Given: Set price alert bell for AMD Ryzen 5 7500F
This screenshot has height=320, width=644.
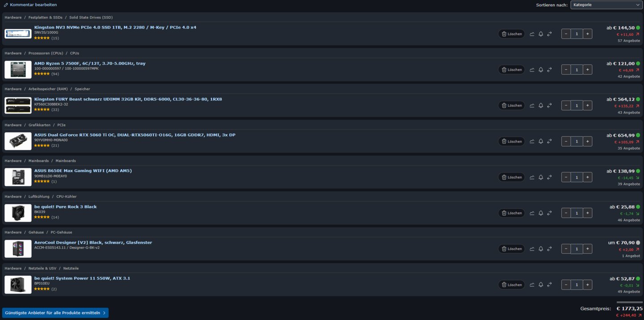Looking at the screenshot, I should click(x=541, y=70).
